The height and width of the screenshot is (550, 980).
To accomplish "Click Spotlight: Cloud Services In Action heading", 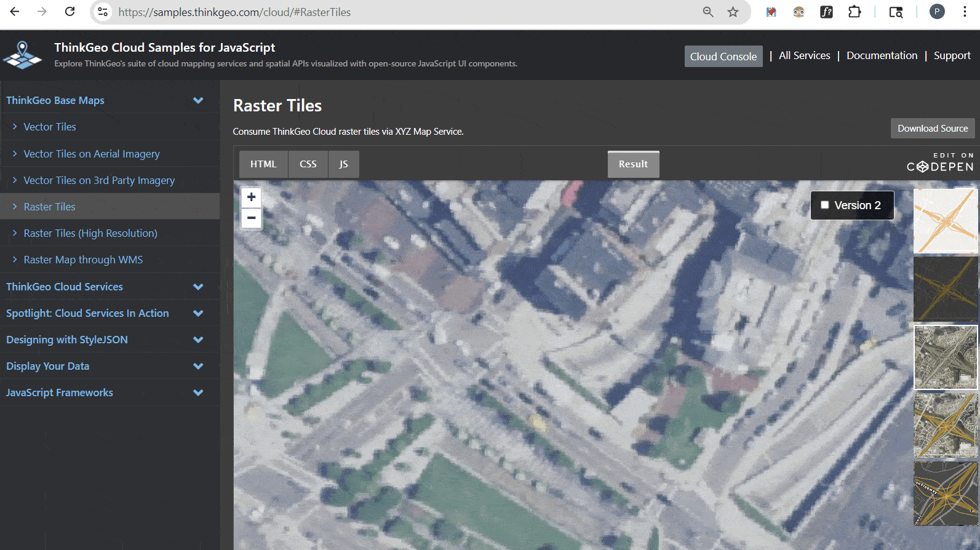I will 87,313.
